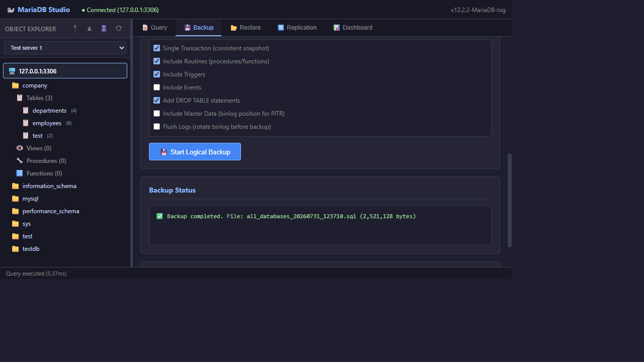Click the information_schema folder icon
Viewport: 644px width, 362px height.
click(x=16, y=186)
